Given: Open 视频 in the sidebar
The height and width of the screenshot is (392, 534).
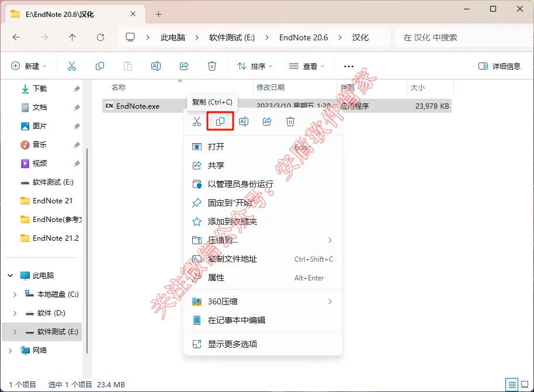Looking at the screenshot, I should [x=40, y=164].
